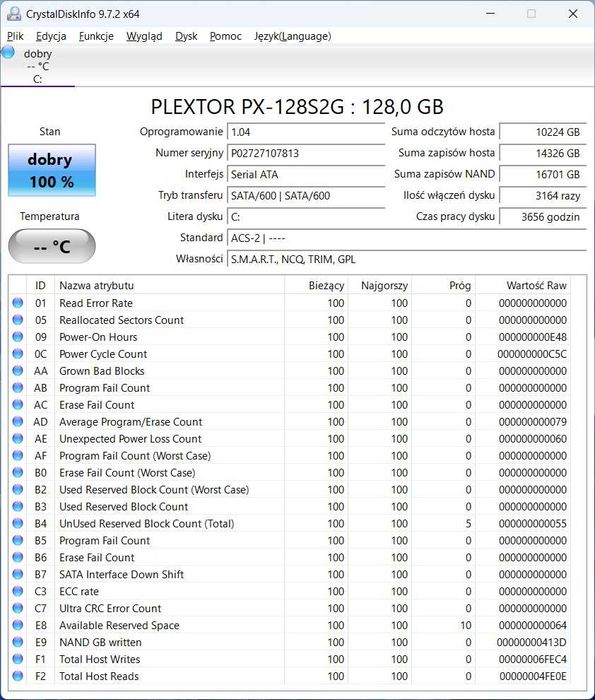Click the Tryb transferu field SATA/600 | SATA/600
Screen dimensions: 595x700
click(306, 196)
